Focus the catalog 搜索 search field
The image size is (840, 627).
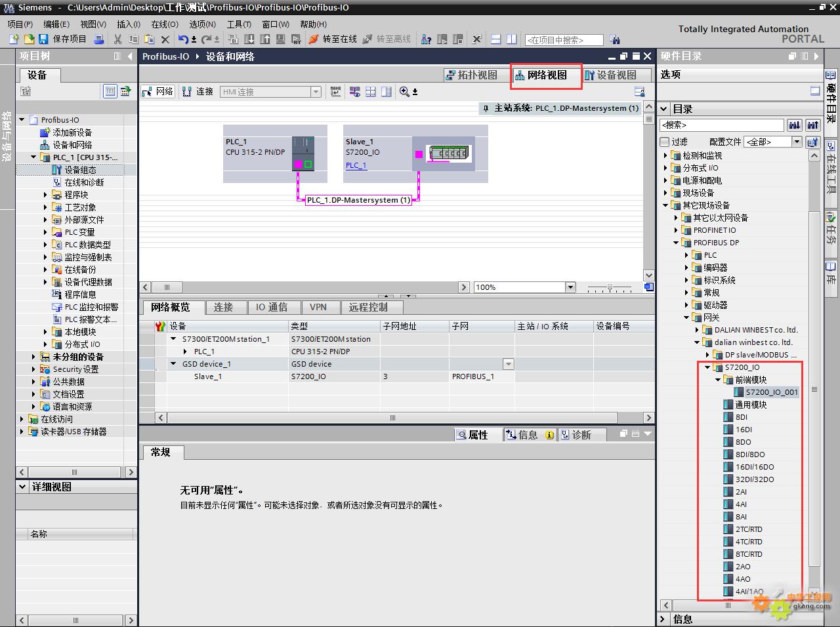coord(722,125)
